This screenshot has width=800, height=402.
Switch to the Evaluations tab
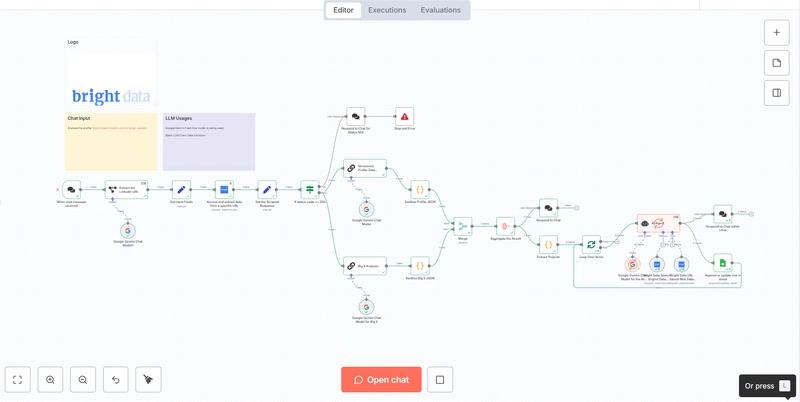(440, 10)
